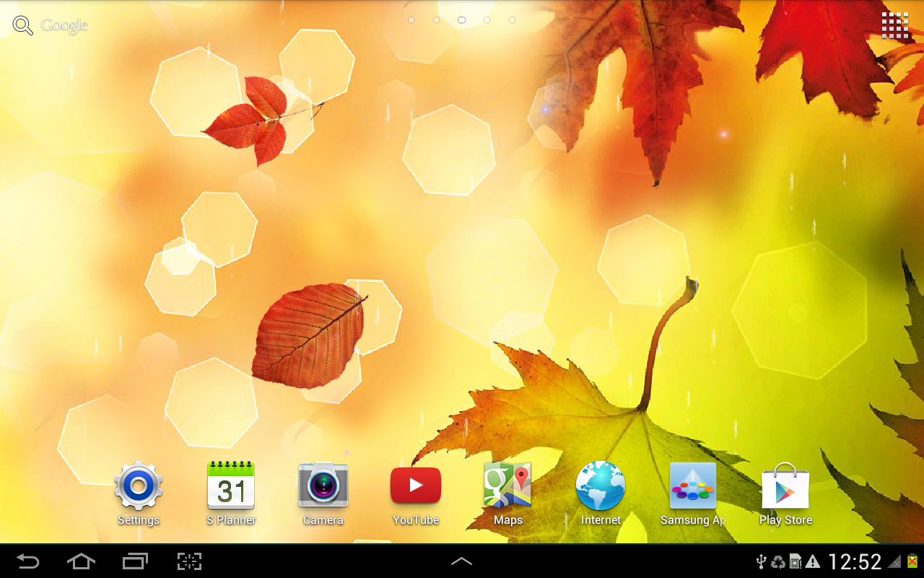Tap the Google search bar
Viewport: 924px width, 578px height.
point(51,26)
